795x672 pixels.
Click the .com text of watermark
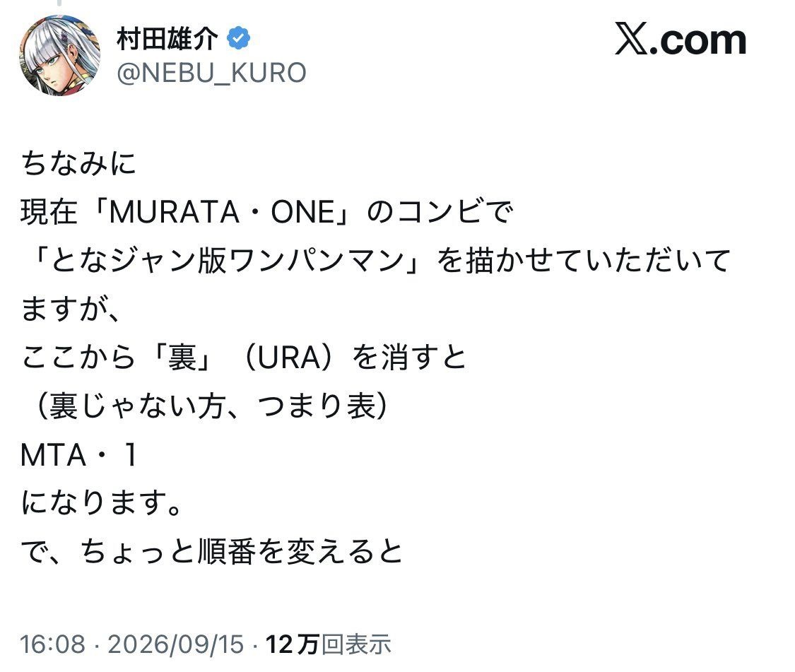[697, 40]
